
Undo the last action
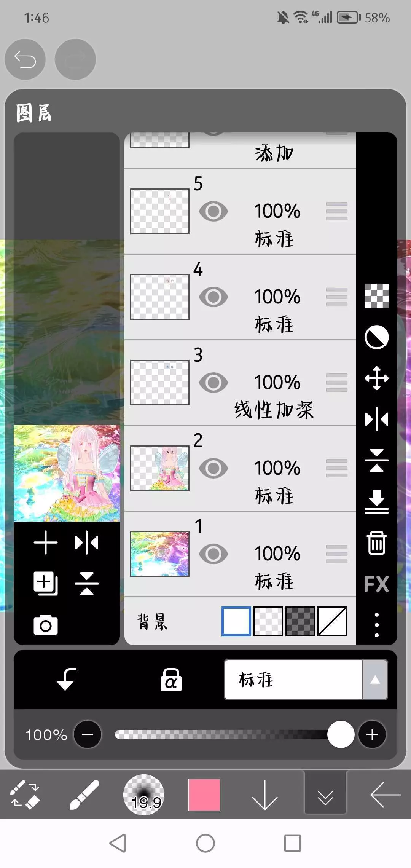point(25,59)
